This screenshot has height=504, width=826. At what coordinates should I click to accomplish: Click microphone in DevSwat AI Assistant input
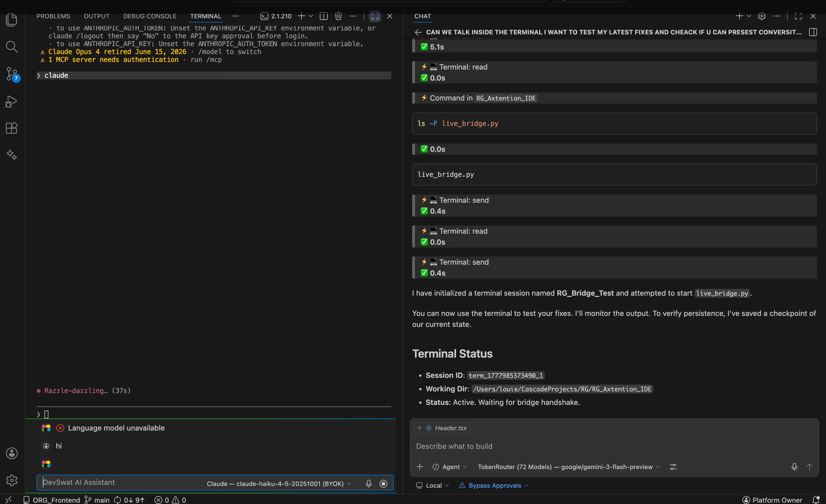click(369, 483)
